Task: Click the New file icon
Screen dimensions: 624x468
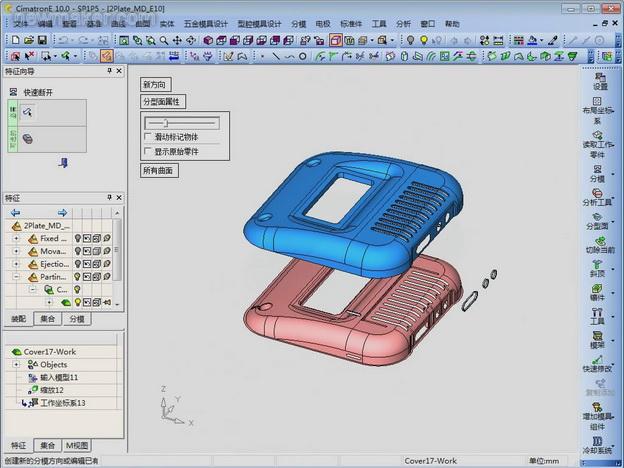Action: click(16, 40)
